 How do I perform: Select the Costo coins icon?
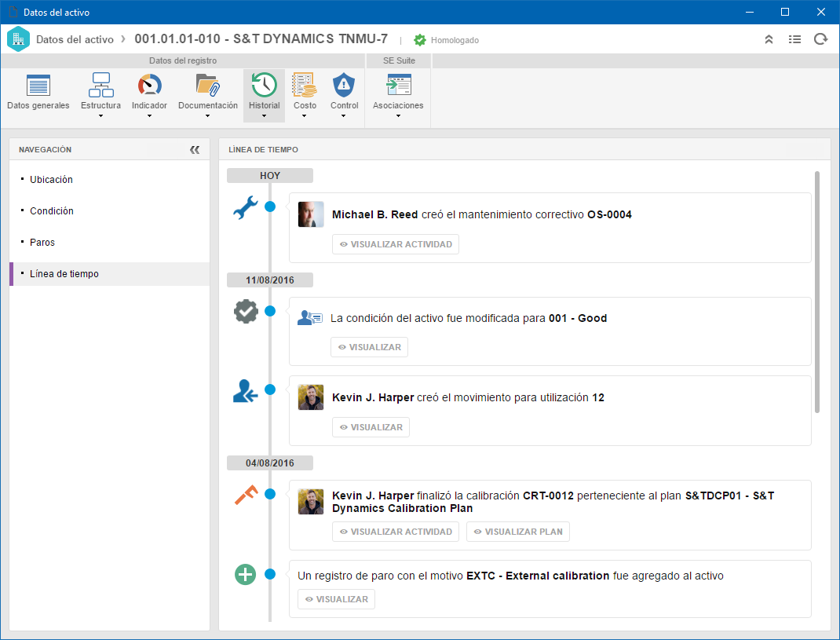pos(305,86)
